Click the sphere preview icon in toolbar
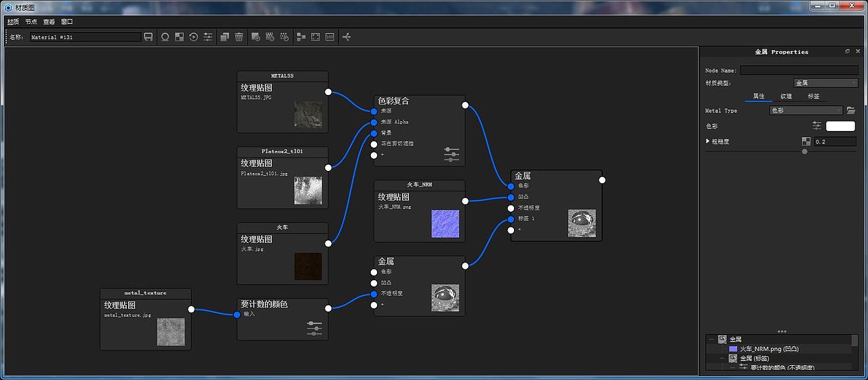Viewport: 868px width, 380px height. tap(165, 37)
